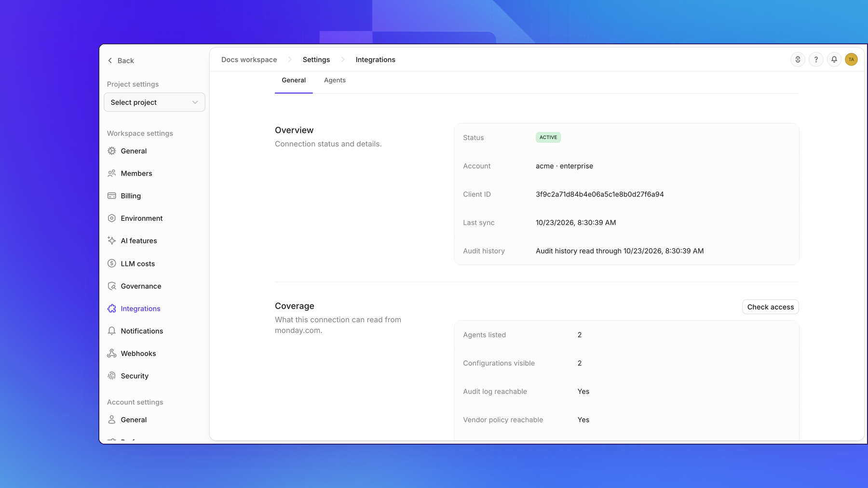Switch to the Agents tab
Image resolution: width=868 pixels, height=488 pixels.
tap(335, 80)
